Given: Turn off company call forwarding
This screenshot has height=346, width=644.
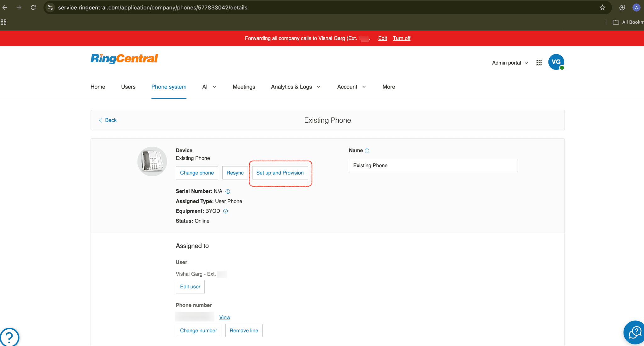Looking at the screenshot, I should (x=402, y=38).
